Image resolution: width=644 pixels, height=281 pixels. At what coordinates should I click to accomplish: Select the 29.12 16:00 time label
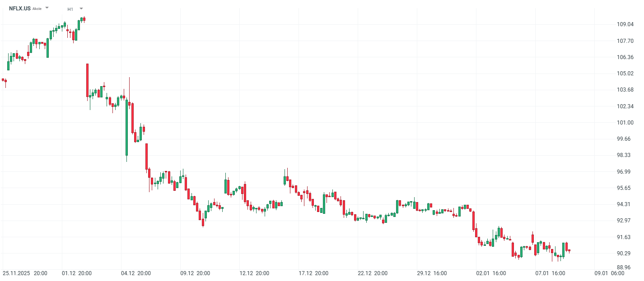[x=432, y=273]
